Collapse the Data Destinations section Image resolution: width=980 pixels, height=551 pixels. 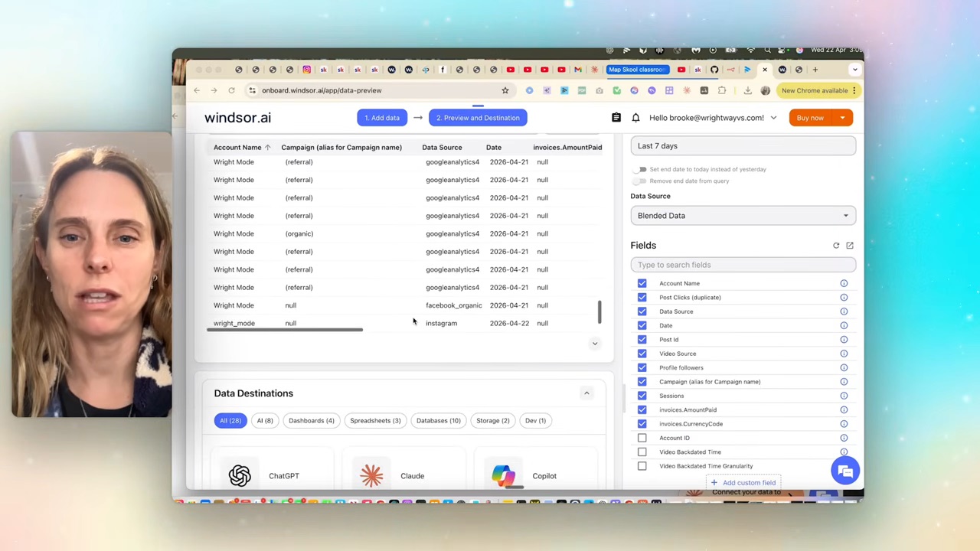tap(586, 393)
